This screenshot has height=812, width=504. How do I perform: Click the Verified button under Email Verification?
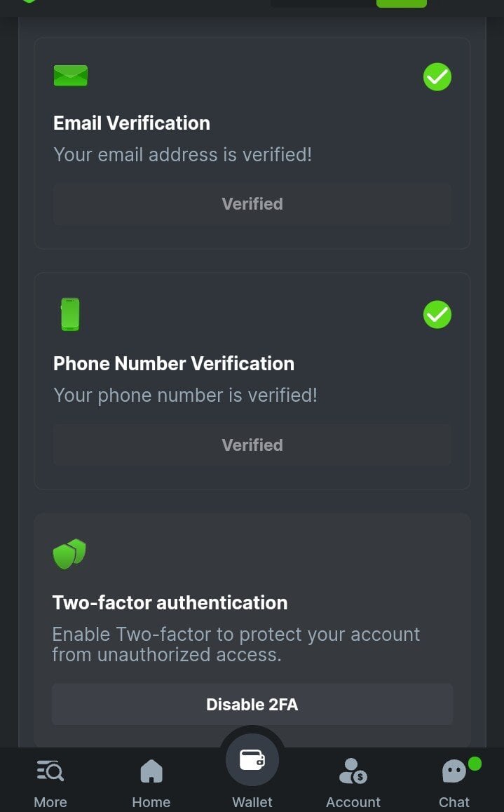(x=252, y=204)
